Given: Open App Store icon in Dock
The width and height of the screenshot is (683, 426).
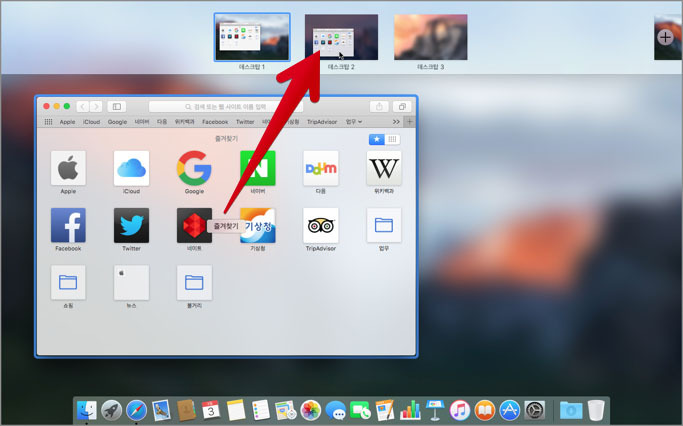Looking at the screenshot, I should tap(510, 410).
